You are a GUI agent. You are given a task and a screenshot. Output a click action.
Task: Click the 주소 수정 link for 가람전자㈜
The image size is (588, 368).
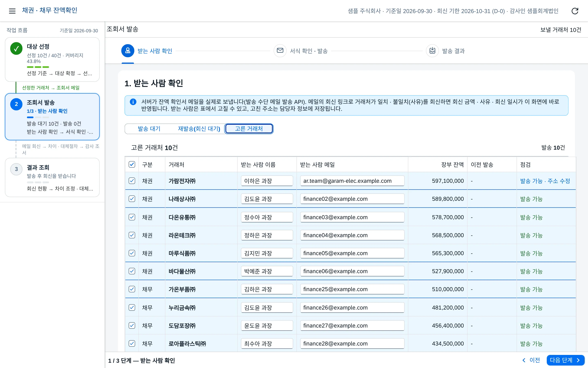click(559, 181)
